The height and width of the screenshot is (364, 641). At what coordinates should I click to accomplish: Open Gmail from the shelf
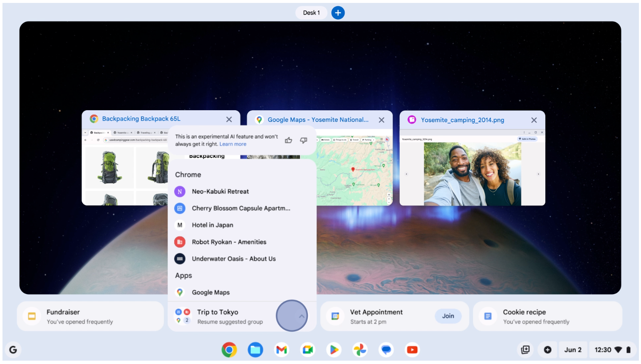tap(282, 350)
